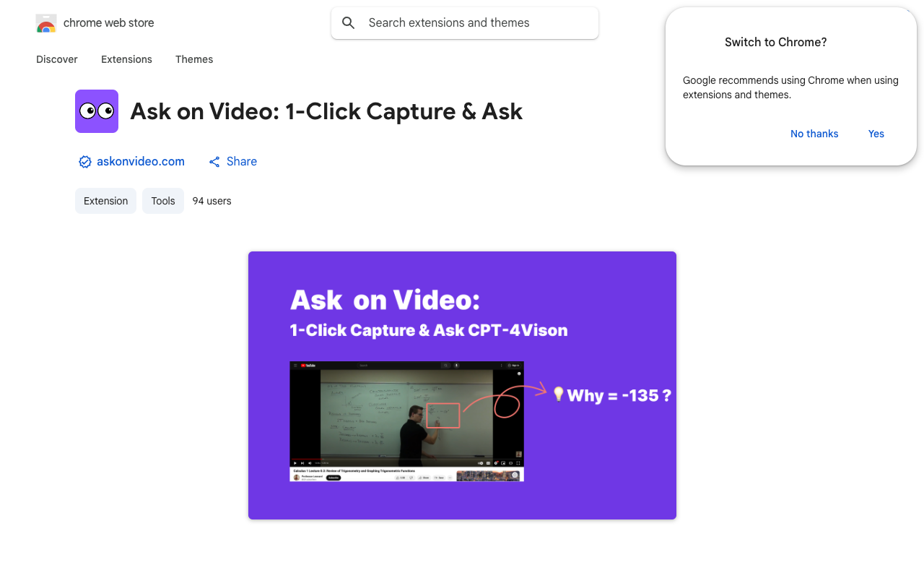Click the share icon
Image resolution: width=924 pixels, height=578 pixels.
coord(214,162)
